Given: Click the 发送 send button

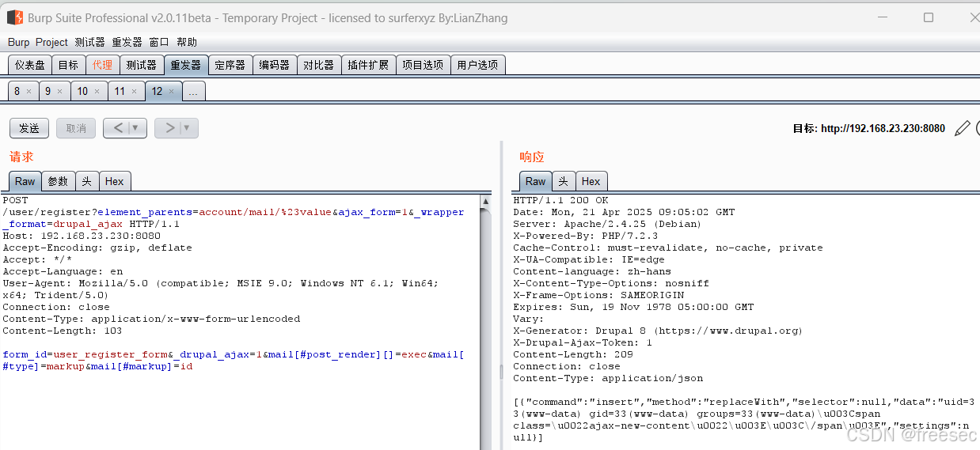Looking at the screenshot, I should (29, 128).
